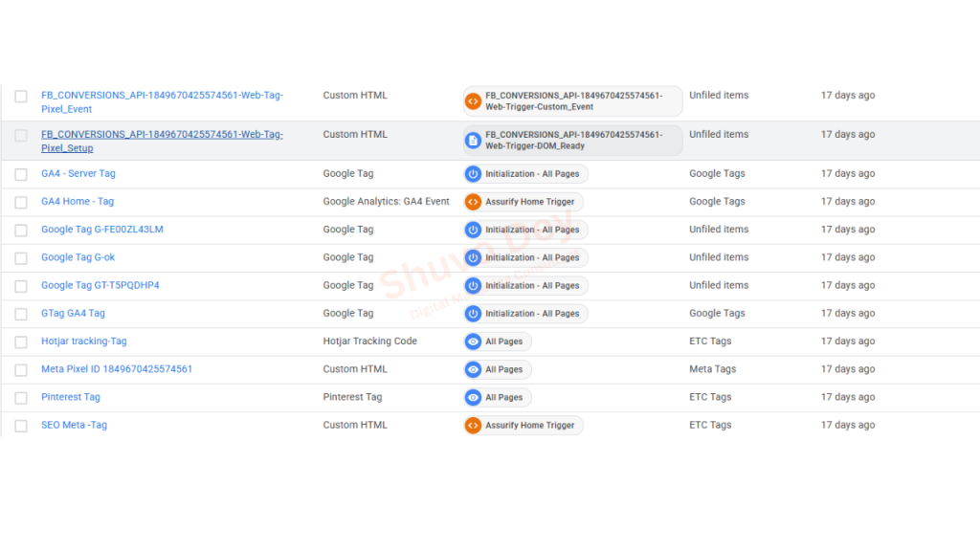Select checkbox for FB_CONVERSIONS_API Pixel_Setup tag
The height and width of the screenshot is (551, 980).
click(21, 136)
